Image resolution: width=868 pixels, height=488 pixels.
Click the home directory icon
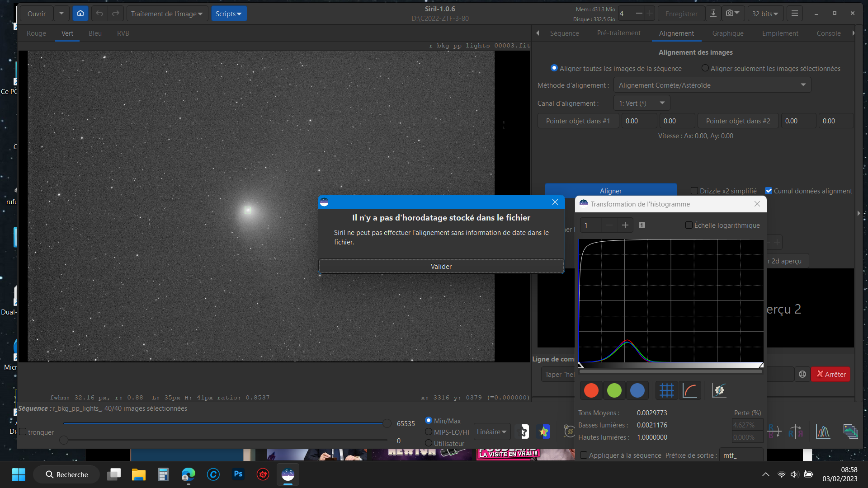click(80, 14)
